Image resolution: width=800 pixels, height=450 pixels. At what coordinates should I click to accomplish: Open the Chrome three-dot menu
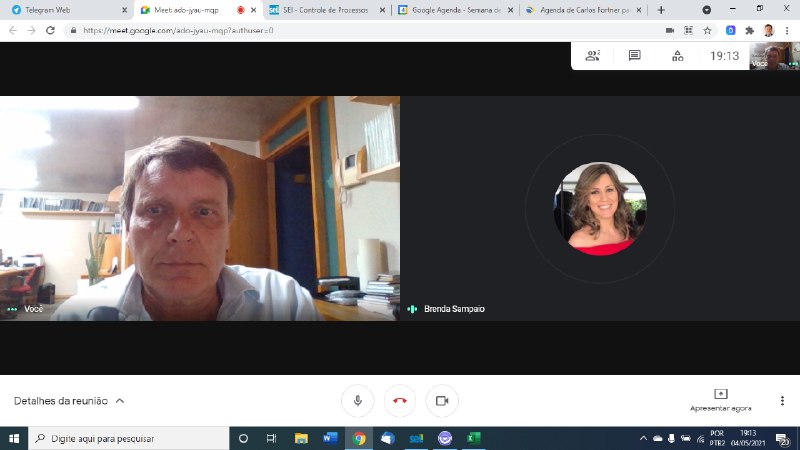pos(787,31)
